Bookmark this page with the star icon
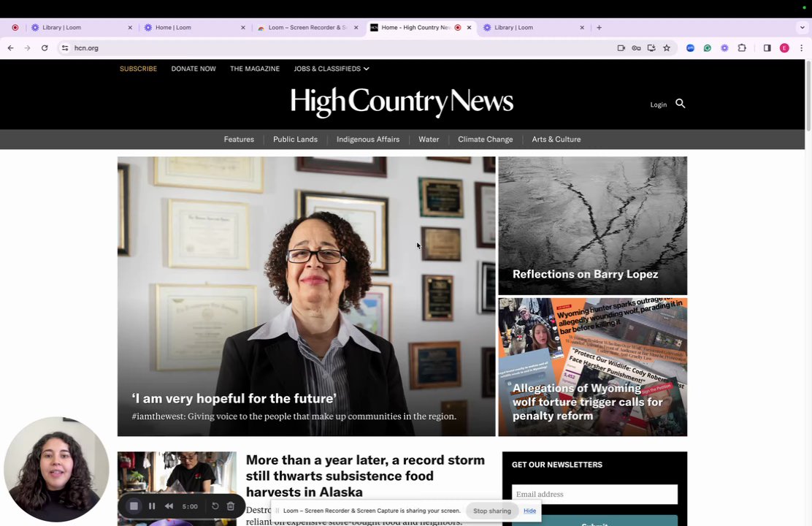The height and width of the screenshot is (526, 812). (667, 48)
